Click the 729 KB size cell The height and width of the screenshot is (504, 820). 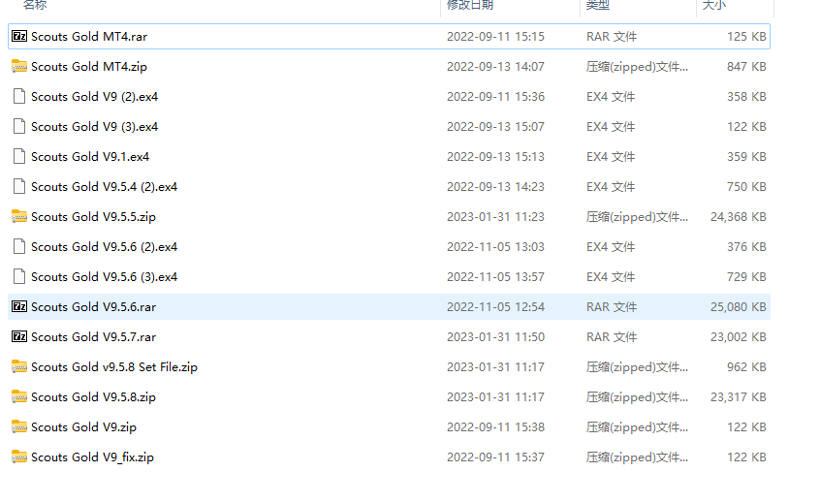pos(746,277)
